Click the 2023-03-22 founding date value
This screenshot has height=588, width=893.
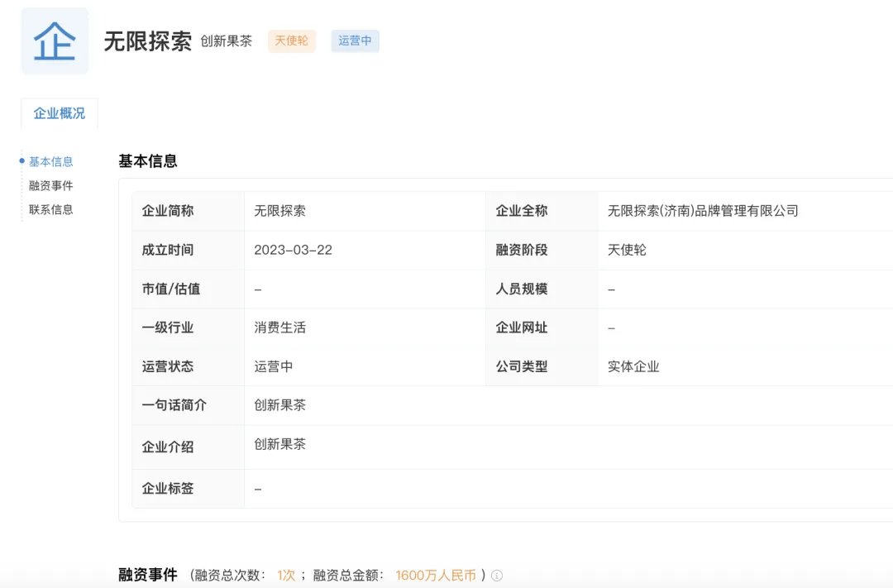[x=293, y=250]
